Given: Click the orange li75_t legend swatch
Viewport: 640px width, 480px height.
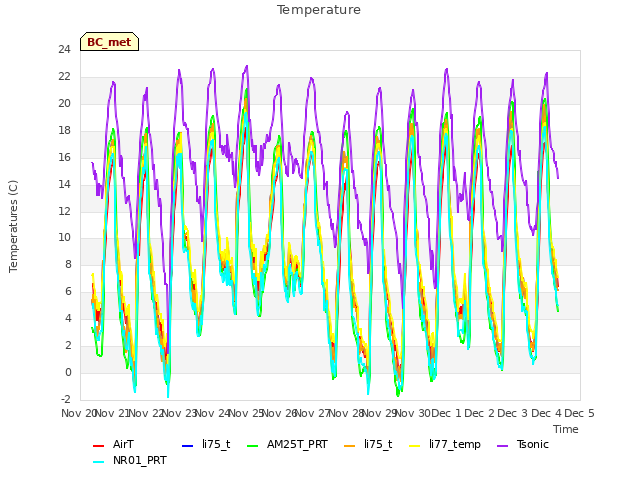Looking at the screenshot, I should [350, 445].
